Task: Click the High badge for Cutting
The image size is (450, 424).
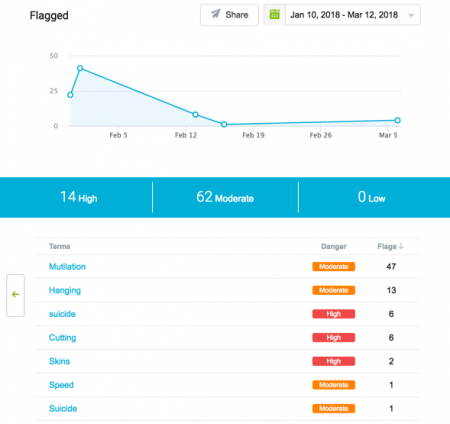Action: click(334, 338)
